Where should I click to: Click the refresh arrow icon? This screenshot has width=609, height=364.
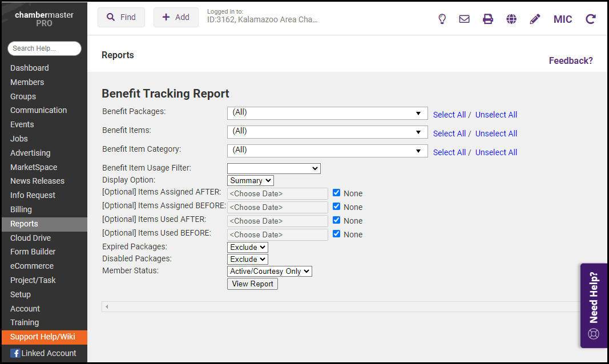pos(591,19)
